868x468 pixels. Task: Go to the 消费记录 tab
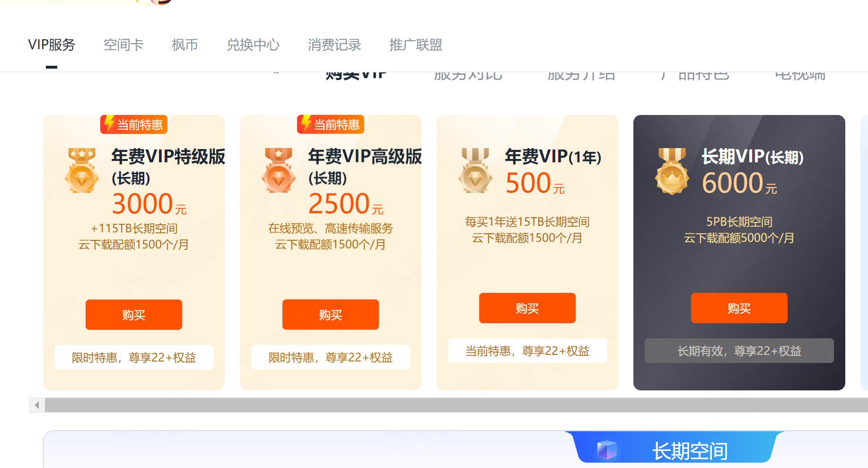[x=334, y=45]
